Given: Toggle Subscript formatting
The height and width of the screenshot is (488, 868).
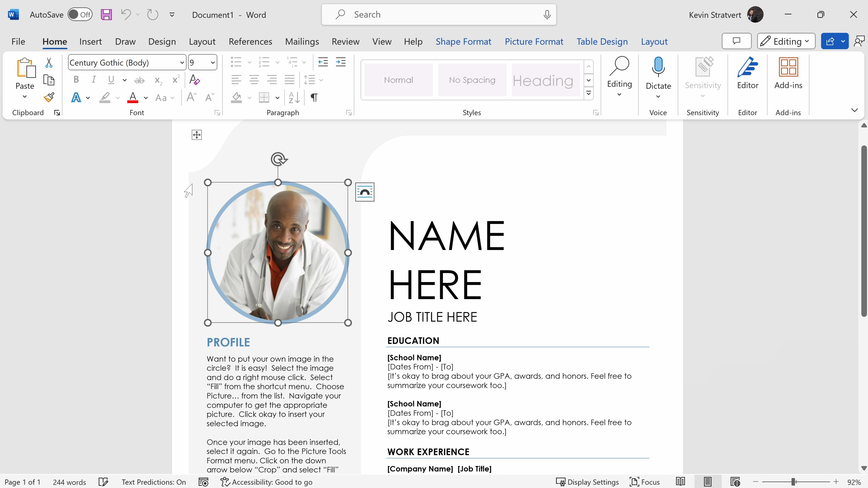Looking at the screenshot, I should [158, 80].
